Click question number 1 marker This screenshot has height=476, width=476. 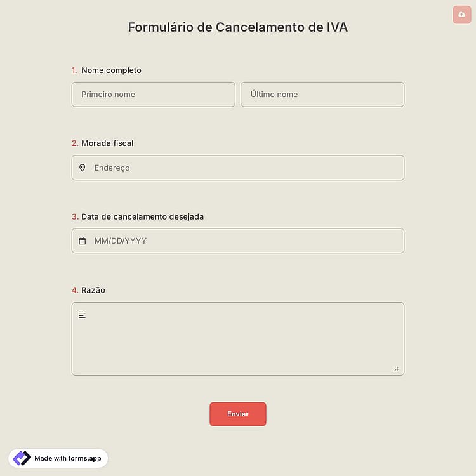click(74, 70)
